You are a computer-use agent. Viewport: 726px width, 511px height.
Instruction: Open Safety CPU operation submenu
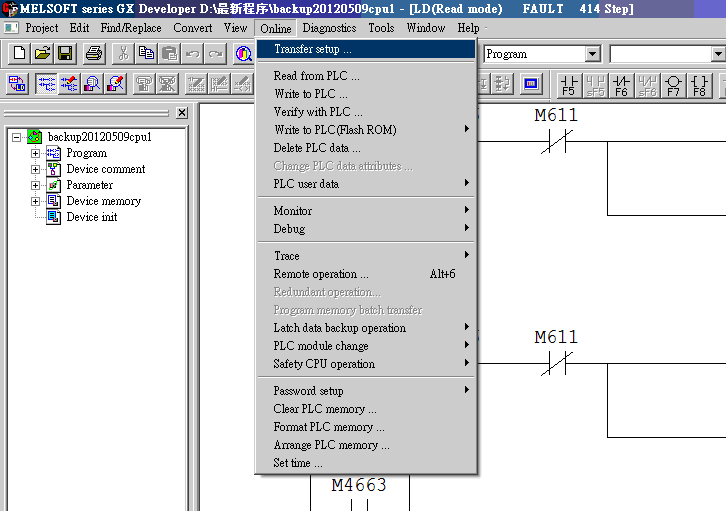coord(367,364)
